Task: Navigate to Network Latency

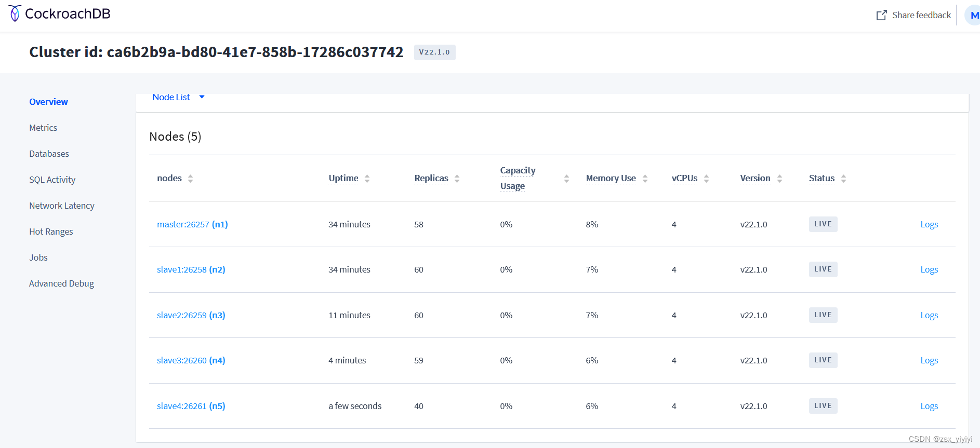Action: (x=62, y=206)
